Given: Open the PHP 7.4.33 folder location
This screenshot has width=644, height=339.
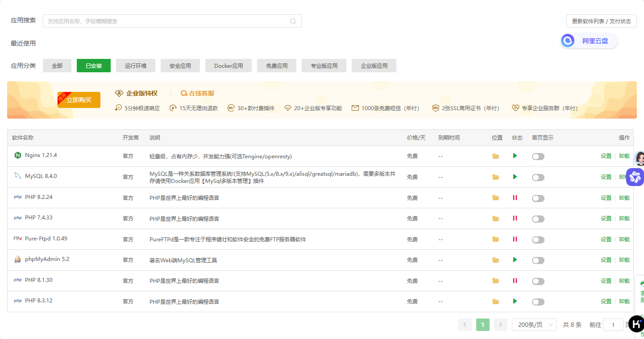Looking at the screenshot, I should pyautogui.click(x=495, y=219).
